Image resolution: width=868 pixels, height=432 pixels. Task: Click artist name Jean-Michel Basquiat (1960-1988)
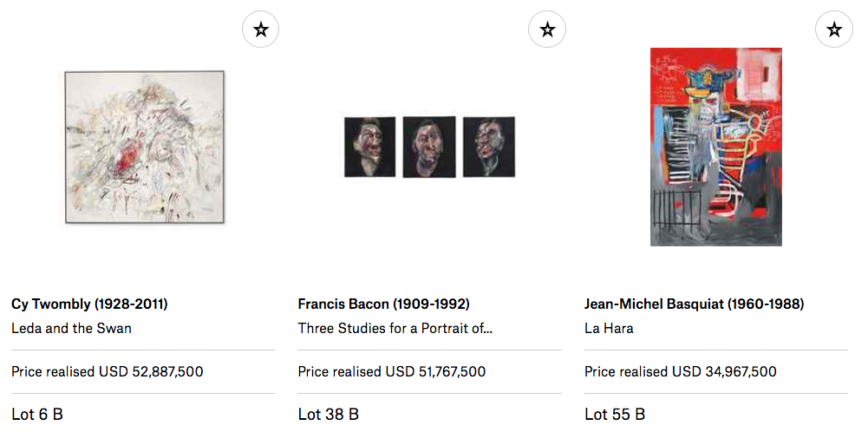point(694,304)
